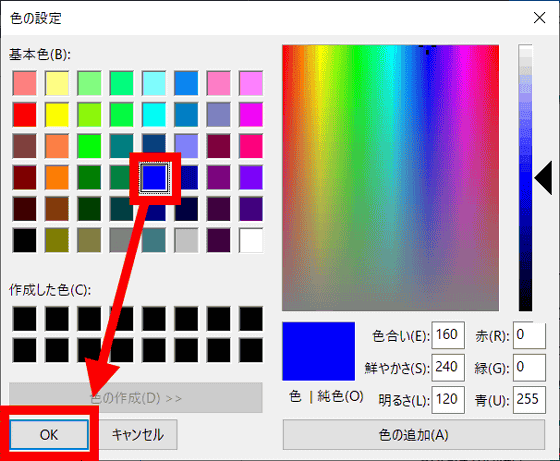
Task: Confirm the color with the OK button
Action: coord(49,435)
